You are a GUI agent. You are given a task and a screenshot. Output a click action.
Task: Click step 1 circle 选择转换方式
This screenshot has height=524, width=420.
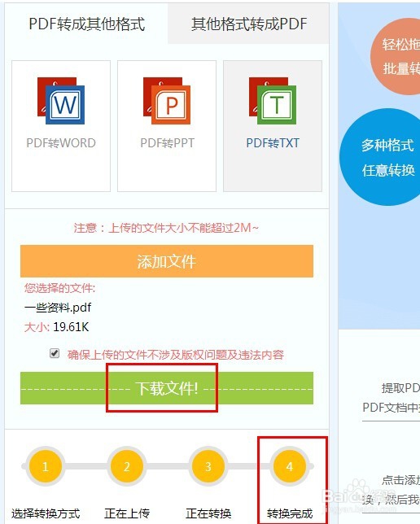tap(46, 466)
